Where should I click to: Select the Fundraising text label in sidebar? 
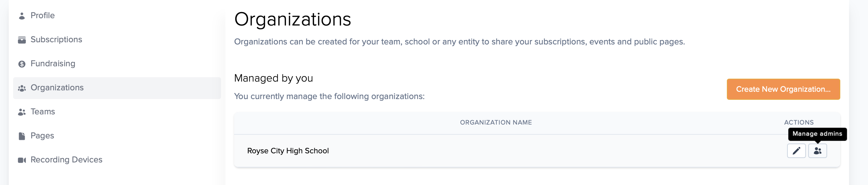point(53,63)
